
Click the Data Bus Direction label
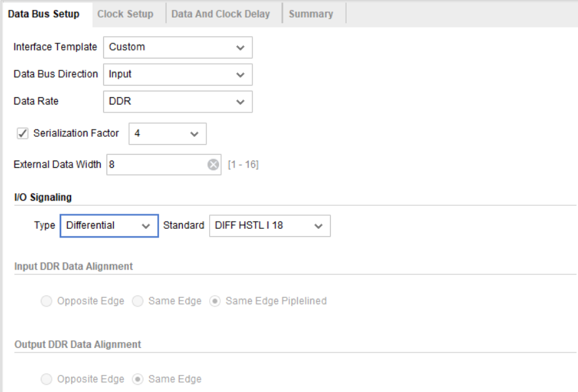tap(56, 74)
